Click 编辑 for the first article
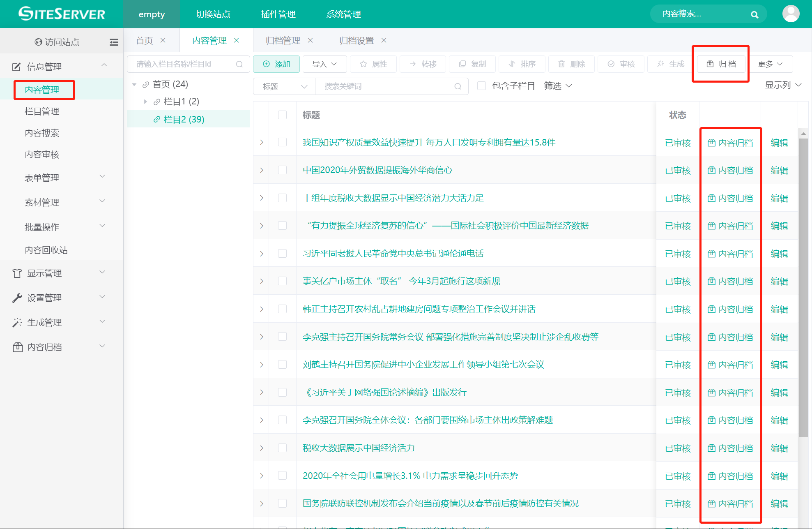Image resolution: width=812 pixels, height=529 pixels. coord(779,143)
